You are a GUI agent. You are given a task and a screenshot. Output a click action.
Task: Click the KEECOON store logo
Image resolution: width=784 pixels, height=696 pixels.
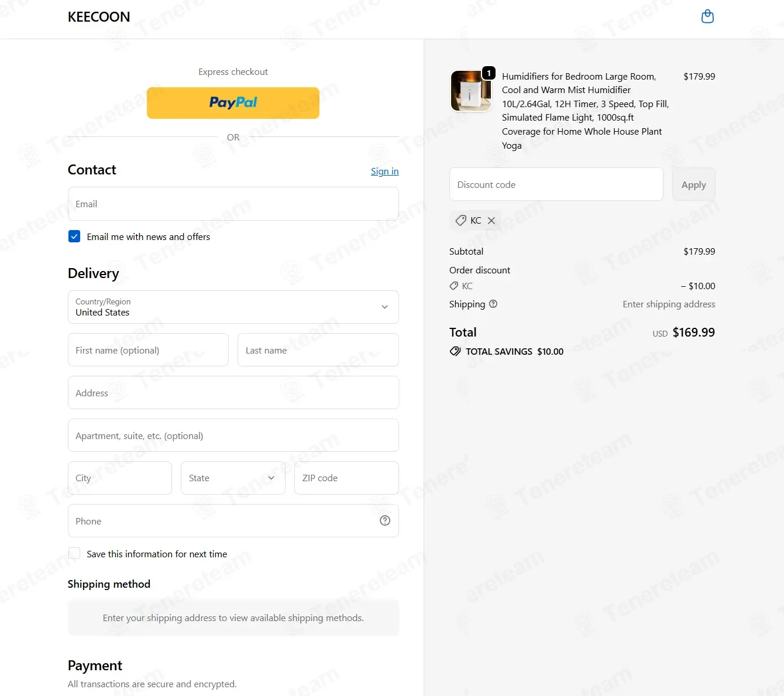(x=99, y=17)
